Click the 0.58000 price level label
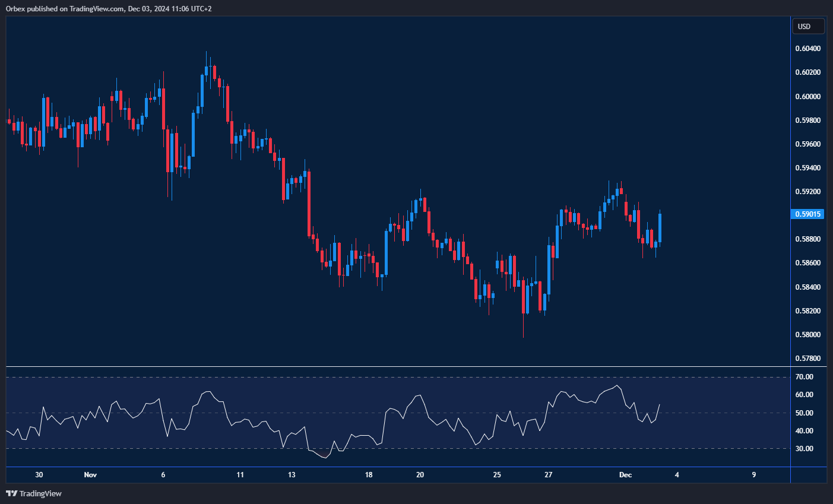 coord(808,335)
